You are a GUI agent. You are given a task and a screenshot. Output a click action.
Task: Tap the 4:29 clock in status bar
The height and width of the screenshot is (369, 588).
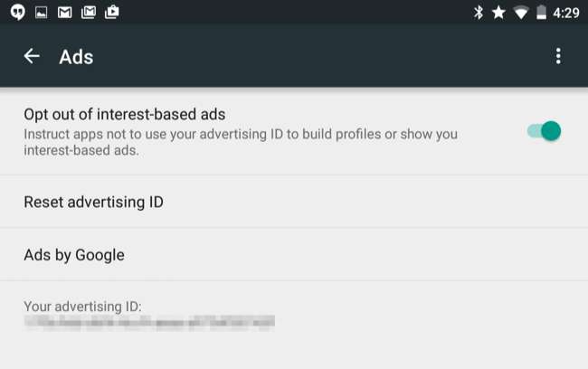[566, 13]
